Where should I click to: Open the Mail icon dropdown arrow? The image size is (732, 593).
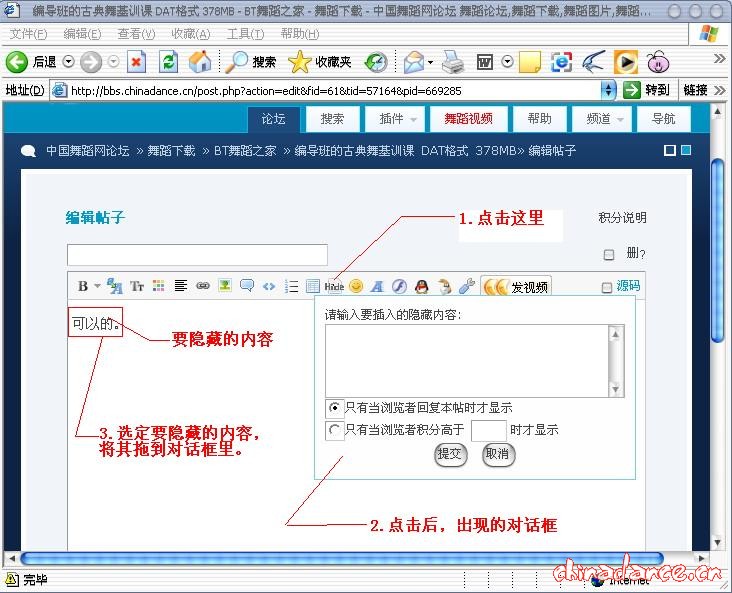pyautogui.click(x=430, y=62)
